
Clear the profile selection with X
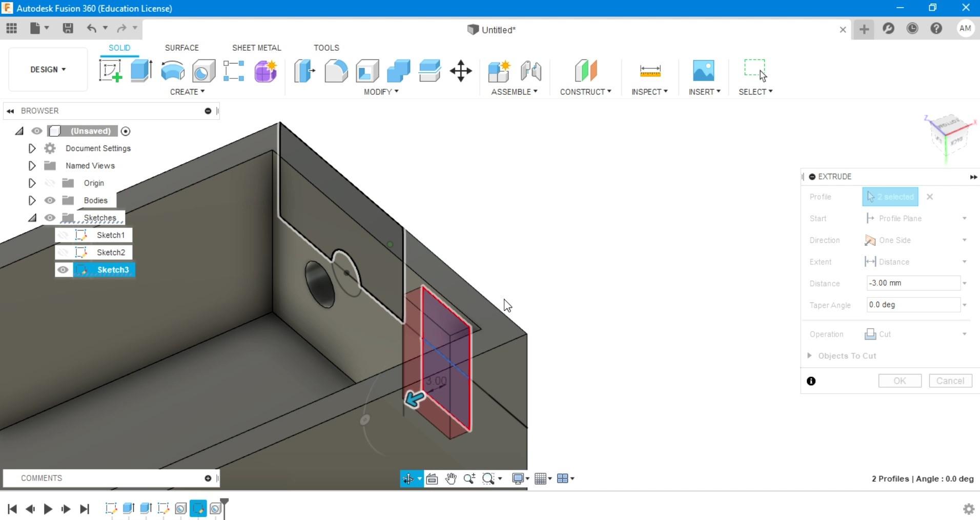point(930,197)
